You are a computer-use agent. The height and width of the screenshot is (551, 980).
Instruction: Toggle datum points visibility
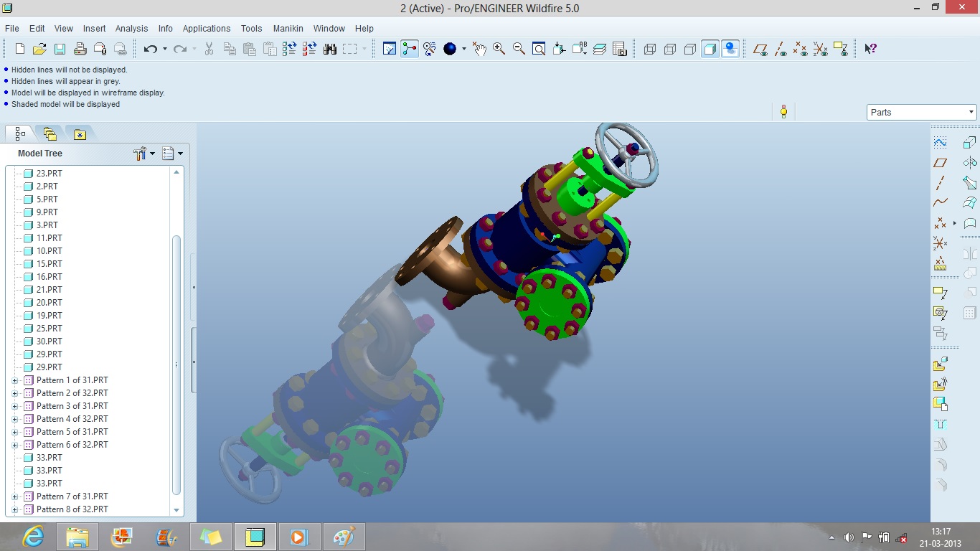(x=801, y=49)
